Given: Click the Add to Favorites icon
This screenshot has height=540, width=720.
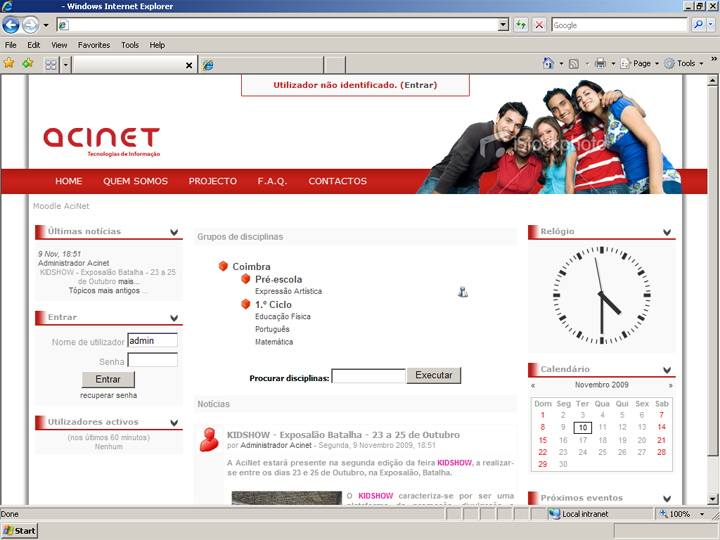Looking at the screenshot, I should pyautogui.click(x=27, y=63).
